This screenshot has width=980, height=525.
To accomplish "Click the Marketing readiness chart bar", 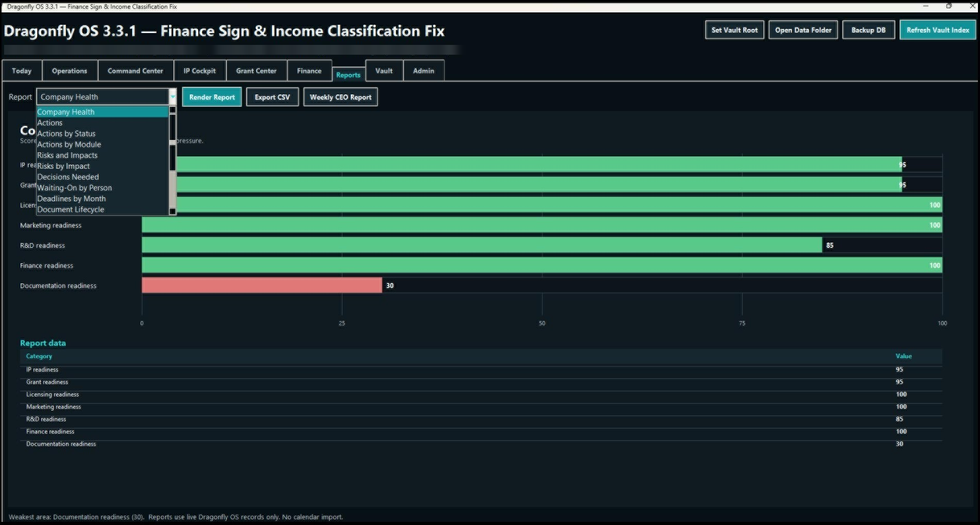I will pos(542,225).
